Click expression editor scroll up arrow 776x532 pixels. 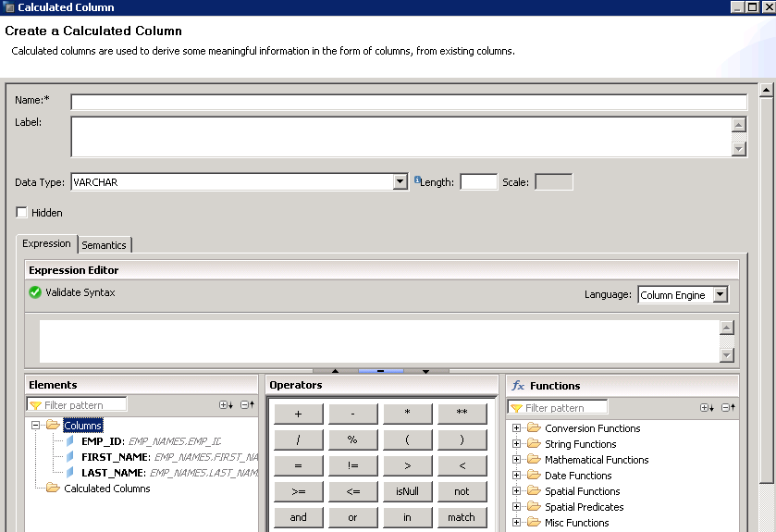(726, 328)
